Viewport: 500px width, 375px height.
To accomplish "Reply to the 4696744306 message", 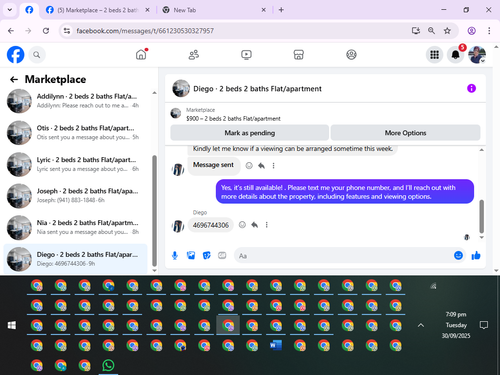I will pos(255,225).
